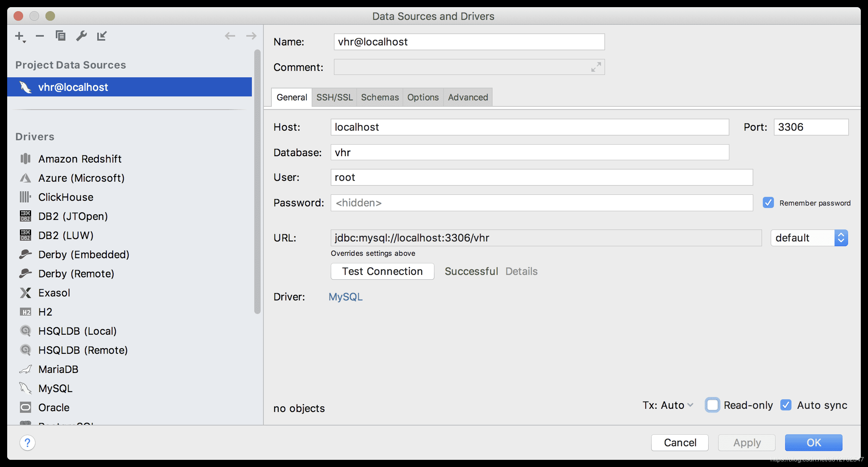Click the Navigate forward arrow icon

pyautogui.click(x=251, y=35)
